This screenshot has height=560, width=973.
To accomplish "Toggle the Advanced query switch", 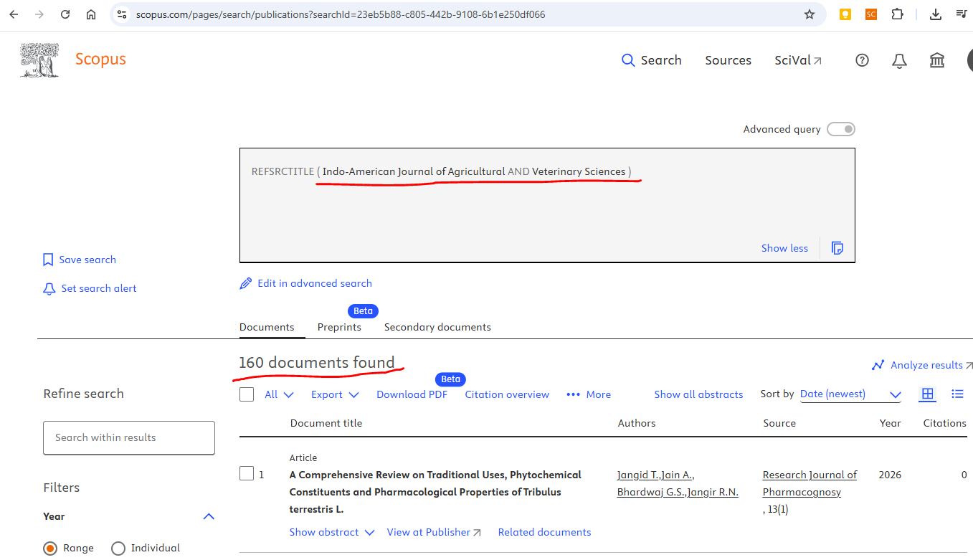I will pos(841,129).
